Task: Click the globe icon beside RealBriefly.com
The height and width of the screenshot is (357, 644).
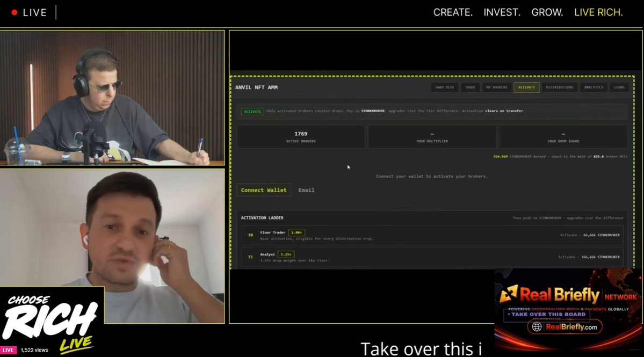Action: tap(537, 327)
